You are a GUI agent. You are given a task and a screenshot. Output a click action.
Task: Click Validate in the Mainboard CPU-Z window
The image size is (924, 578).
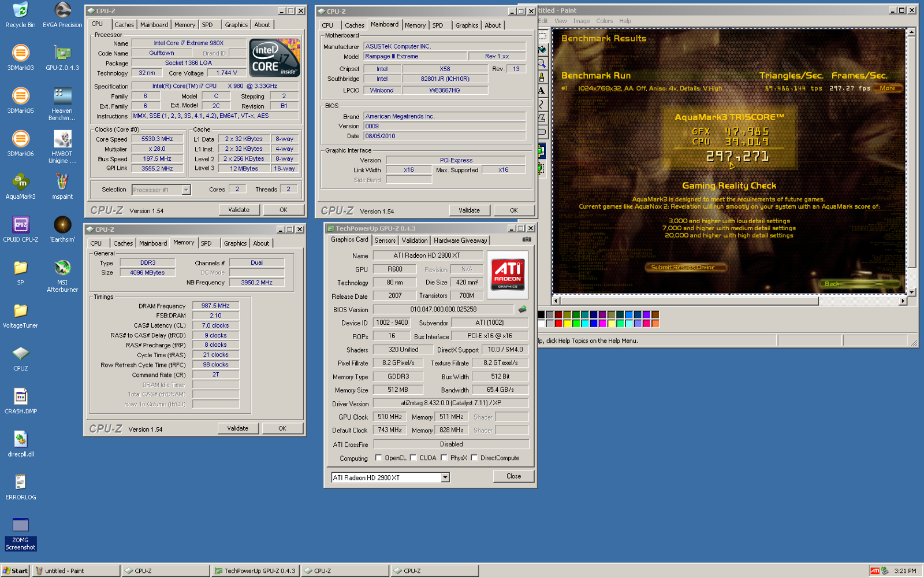[469, 210]
